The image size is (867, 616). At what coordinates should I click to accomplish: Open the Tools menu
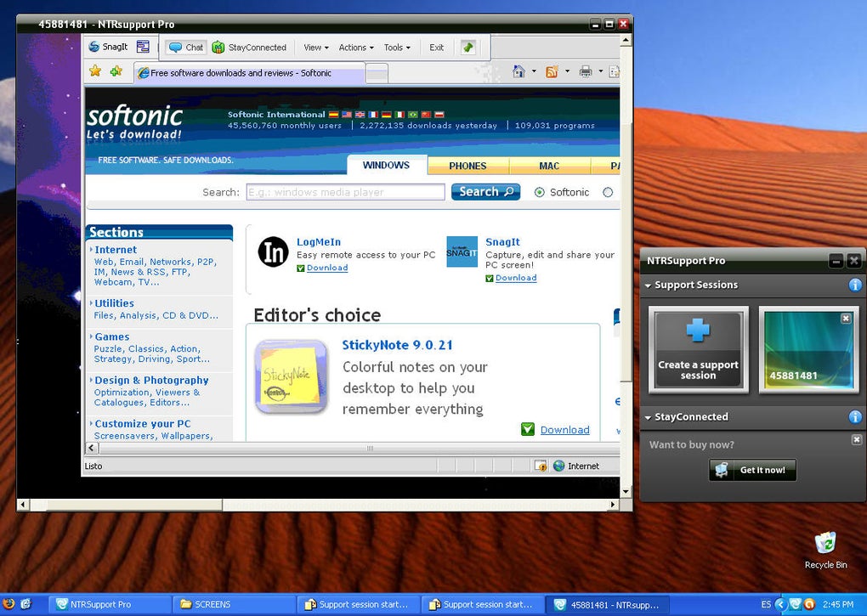397,48
